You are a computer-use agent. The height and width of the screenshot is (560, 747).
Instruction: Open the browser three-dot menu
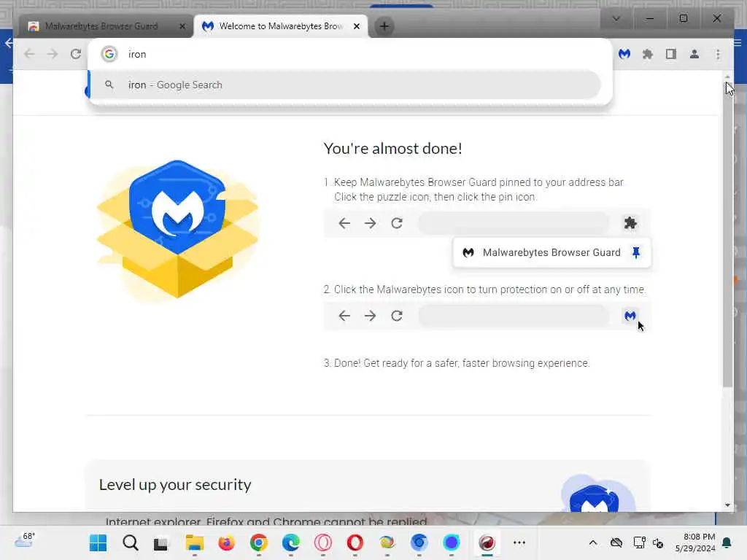[x=718, y=54]
